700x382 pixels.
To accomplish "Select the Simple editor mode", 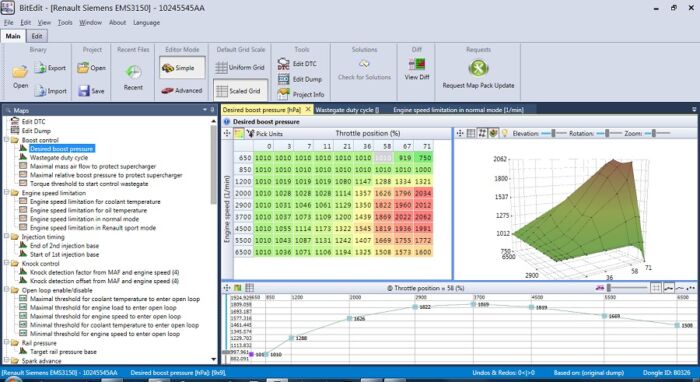I will click(x=182, y=68).
